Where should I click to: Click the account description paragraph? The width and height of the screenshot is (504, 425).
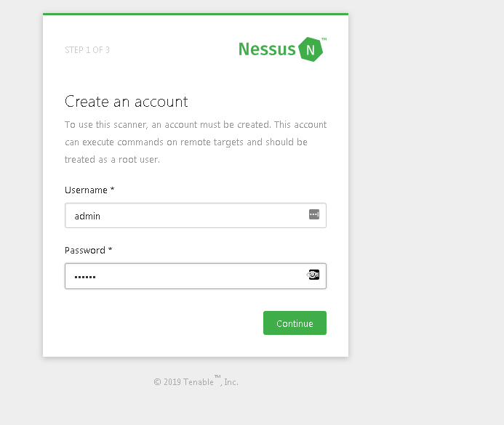195,142
